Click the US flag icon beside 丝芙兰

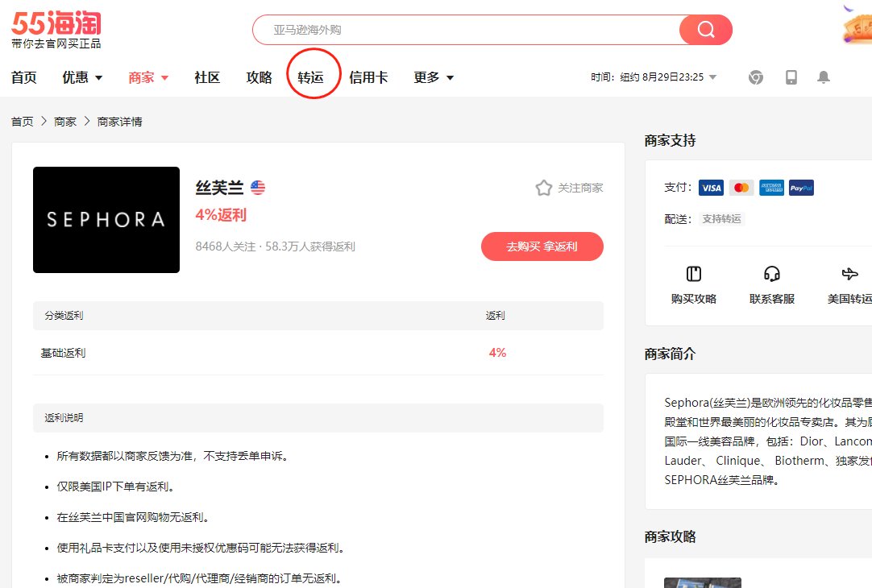pyautogui.click(x=258, y=188)
